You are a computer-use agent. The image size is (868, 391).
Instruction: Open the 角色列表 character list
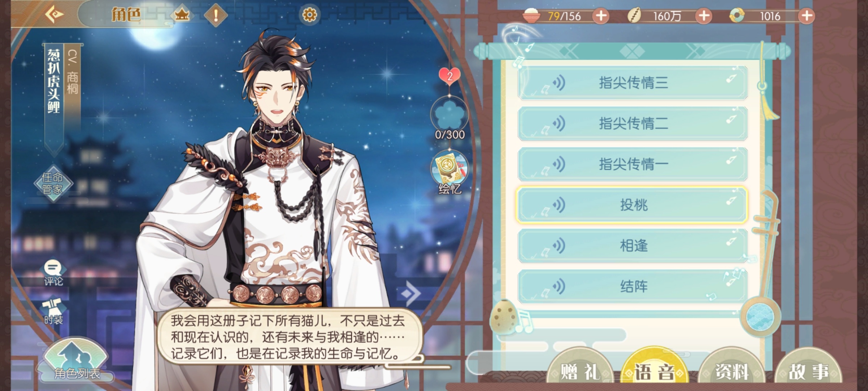(x=76, y=360)
